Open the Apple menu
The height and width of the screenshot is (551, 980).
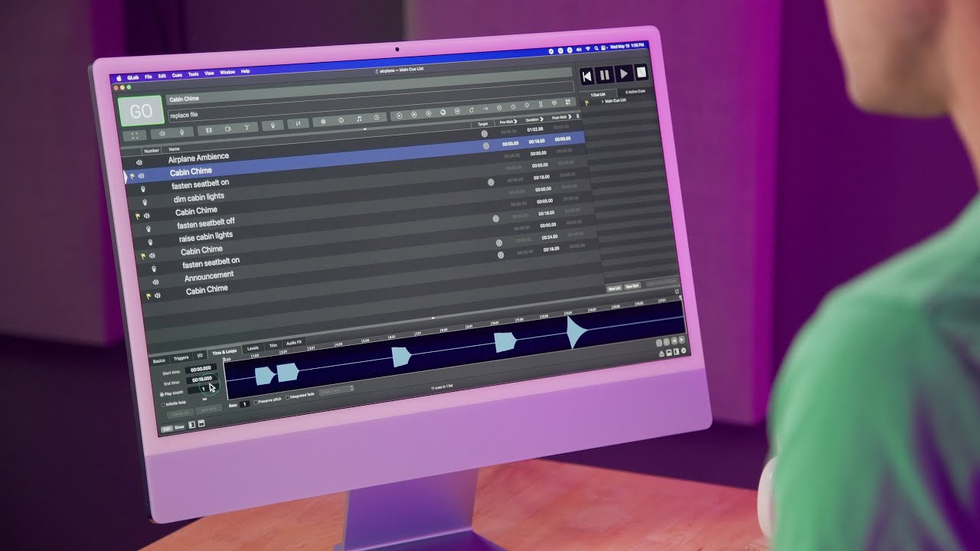pyautogui.click(x=119, y=78)
